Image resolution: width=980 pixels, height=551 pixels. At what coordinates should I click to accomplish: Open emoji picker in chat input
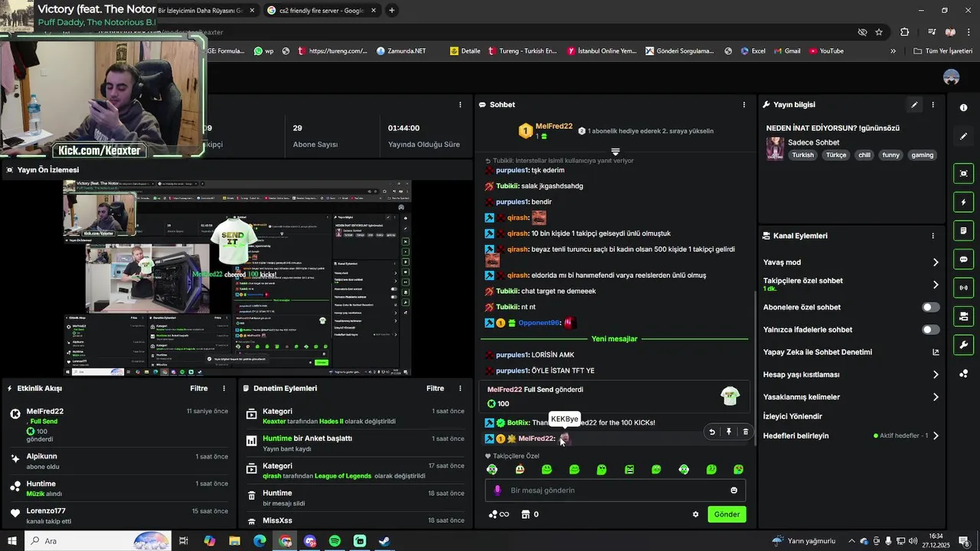point(734,491)
